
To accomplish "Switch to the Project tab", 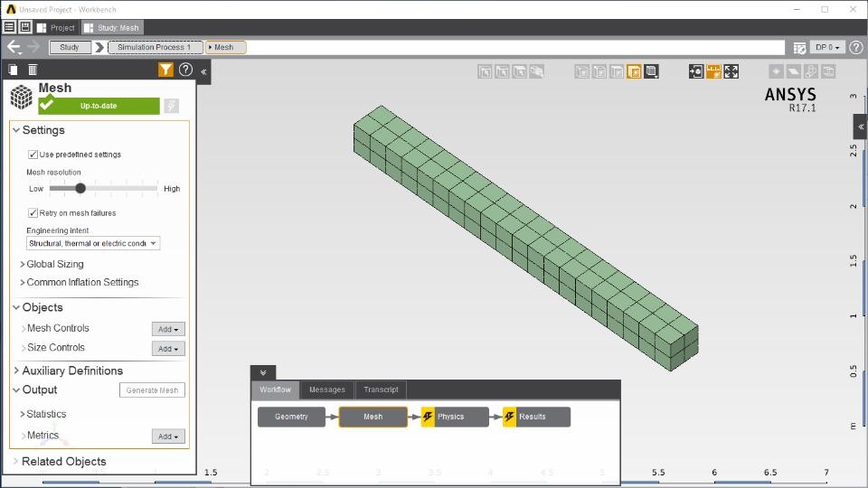I will (56, 28).
